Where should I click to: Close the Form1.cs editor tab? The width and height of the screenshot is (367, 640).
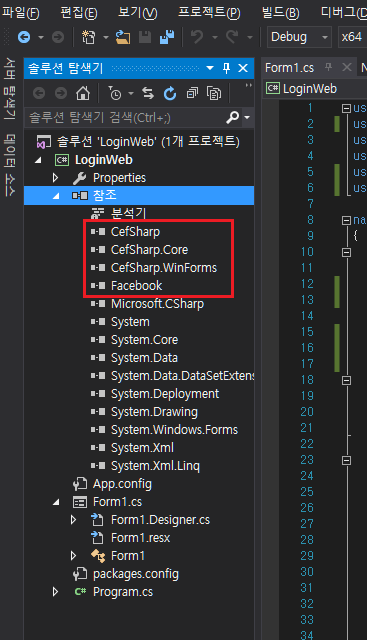click(347, 67)
